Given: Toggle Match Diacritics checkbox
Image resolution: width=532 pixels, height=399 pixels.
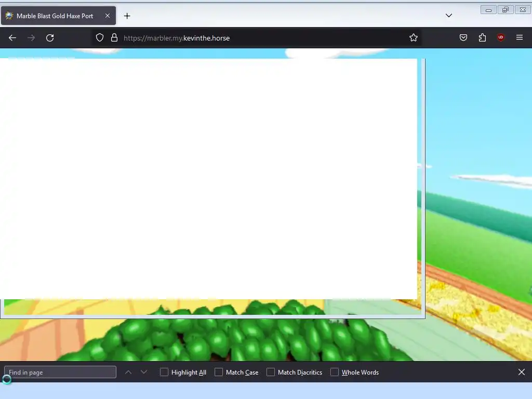Looking at the screenshot, I should tap(271, 372).
